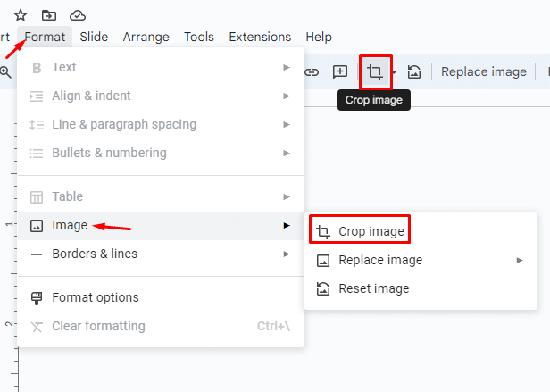The width and height of the screenshot is (550, 392).
Task: Open the Extensions menu
Action: click(x=260, y=37)
